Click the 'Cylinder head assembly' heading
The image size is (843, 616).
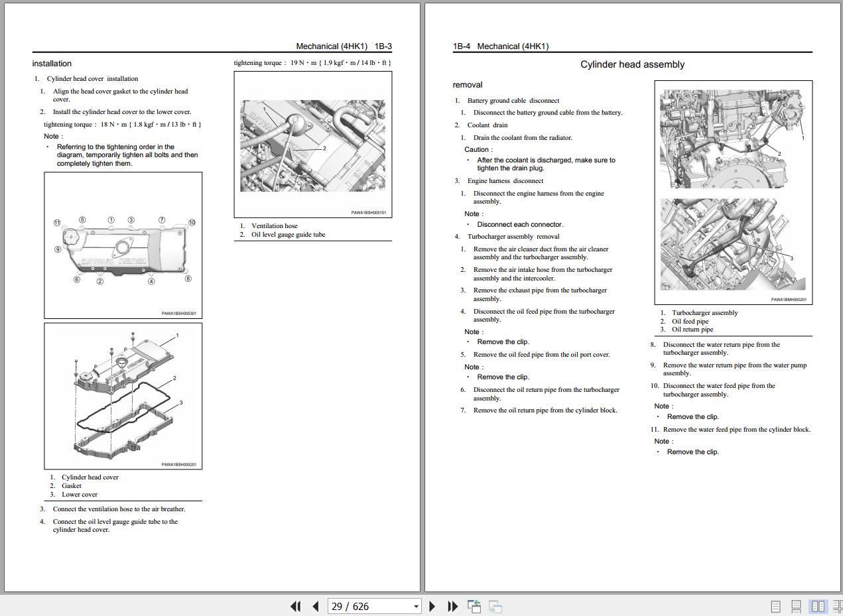pos(632,64)
